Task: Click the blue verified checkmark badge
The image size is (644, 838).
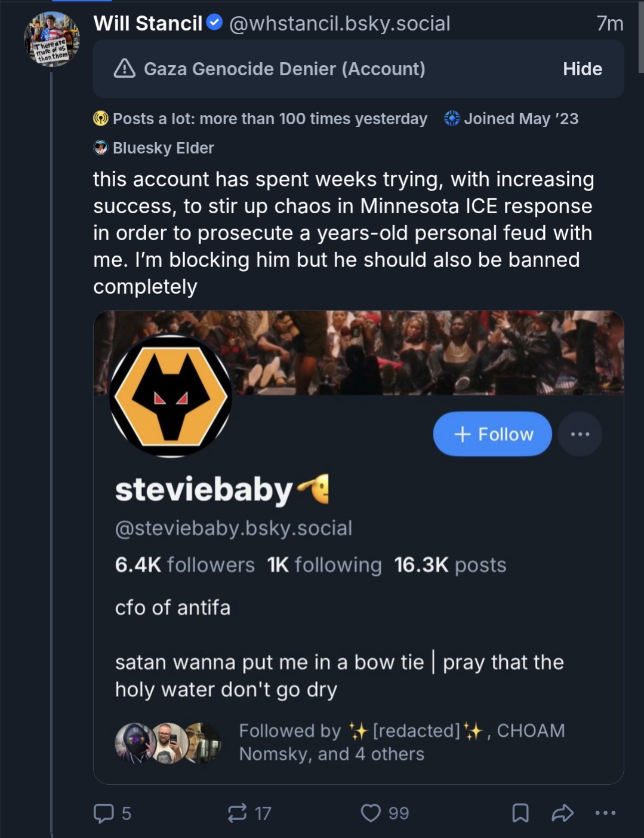Action: click(214, 23)
